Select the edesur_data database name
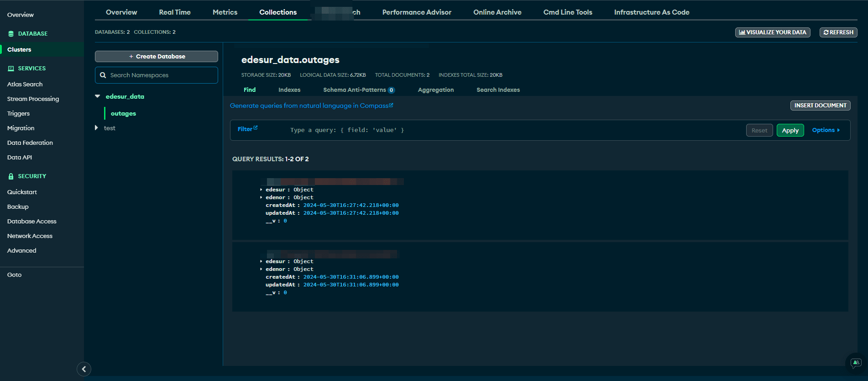The image size is (868, 381). [x=125, y=96]
